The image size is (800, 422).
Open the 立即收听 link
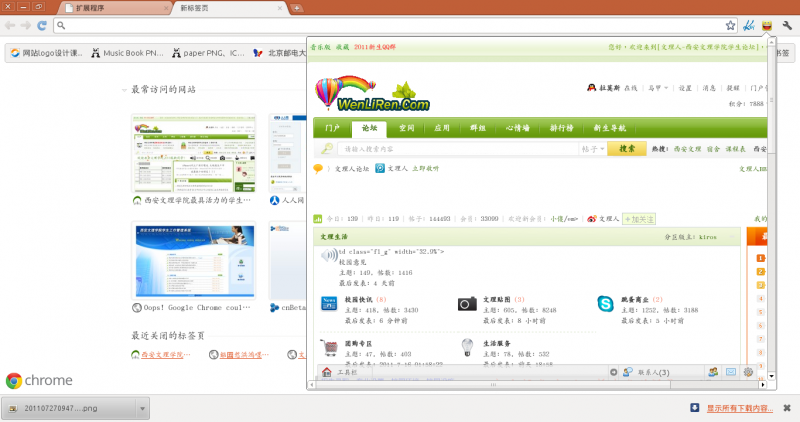point(426,168)
